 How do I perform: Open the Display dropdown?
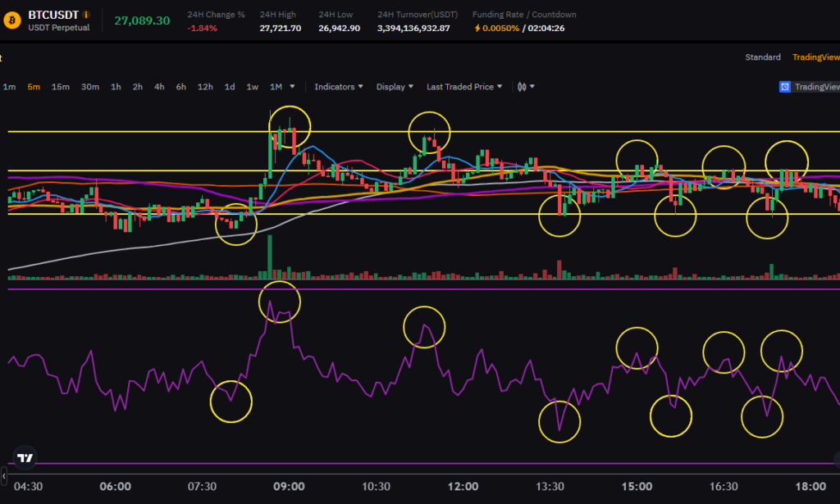coord(395,87)
